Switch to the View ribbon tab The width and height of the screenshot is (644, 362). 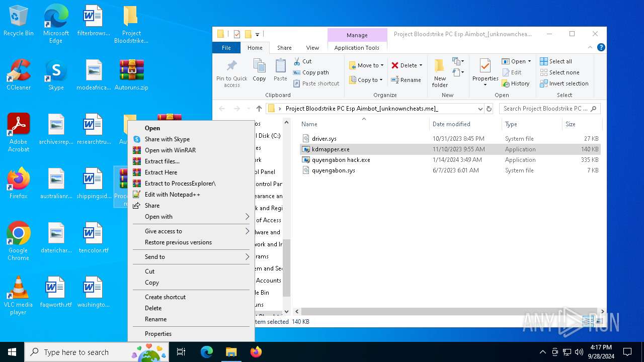tap(312, 48)
